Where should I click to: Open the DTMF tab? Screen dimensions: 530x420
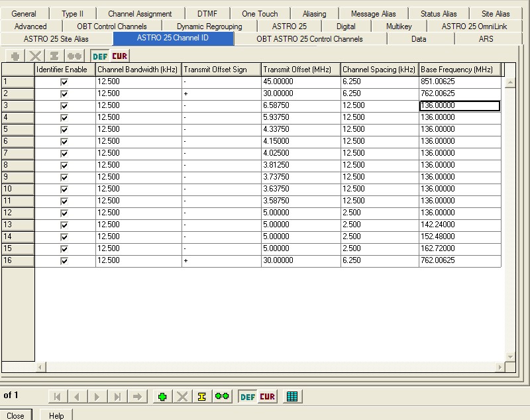click(207, 14)
